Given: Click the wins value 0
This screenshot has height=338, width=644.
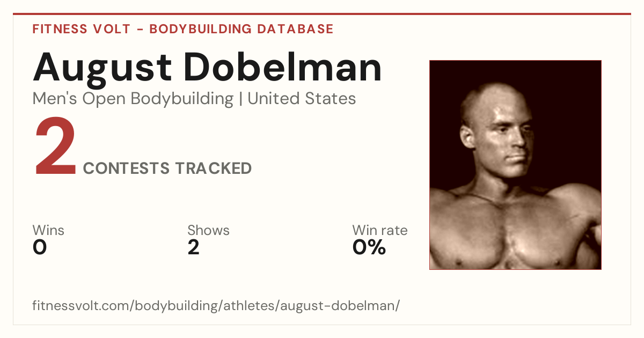Looking at the screenshot, I should (40, 247).
